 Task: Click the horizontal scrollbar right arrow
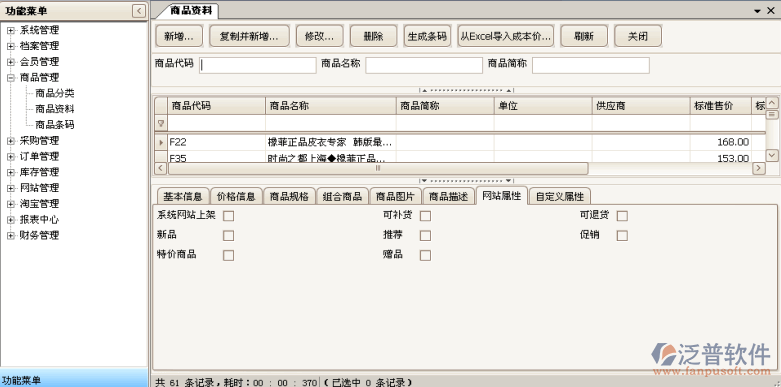click(759, 168)
